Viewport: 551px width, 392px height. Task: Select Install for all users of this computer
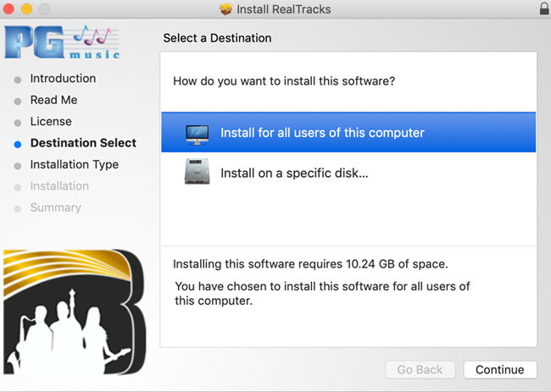coord(348,132)
